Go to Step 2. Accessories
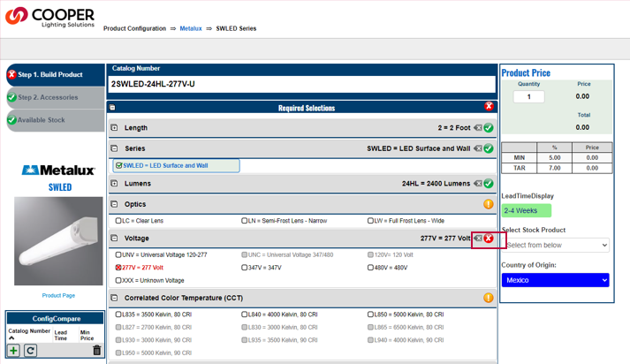This screenshot has height=364, width=630. coord(56,97)
